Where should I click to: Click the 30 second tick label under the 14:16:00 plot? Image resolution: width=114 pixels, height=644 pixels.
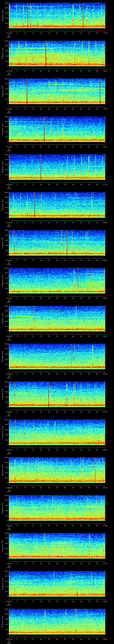57,33
